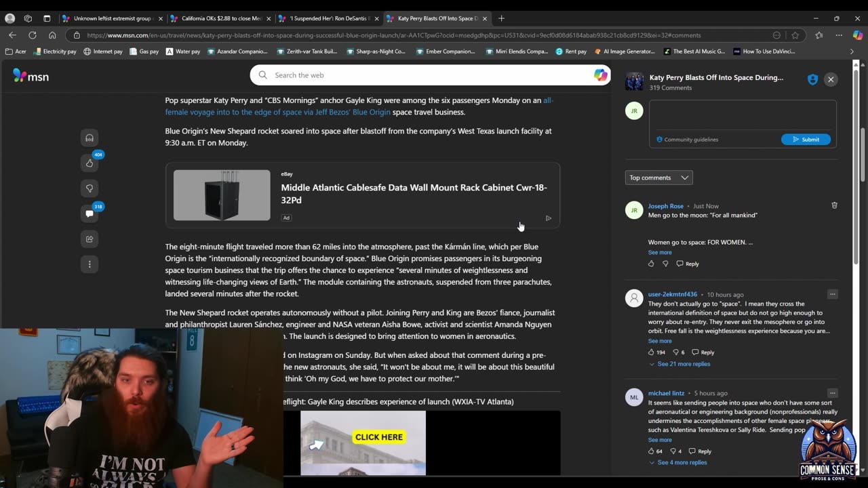Open the all-female voyage Blue Origin link
The height and width of the screenshot is (488, 868).
point(359,106)
